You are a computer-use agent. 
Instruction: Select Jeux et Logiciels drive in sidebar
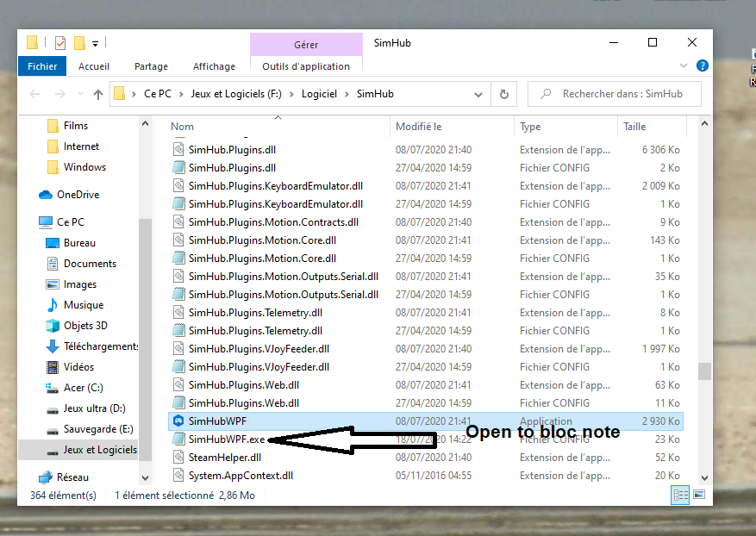(x=78, y=450)
